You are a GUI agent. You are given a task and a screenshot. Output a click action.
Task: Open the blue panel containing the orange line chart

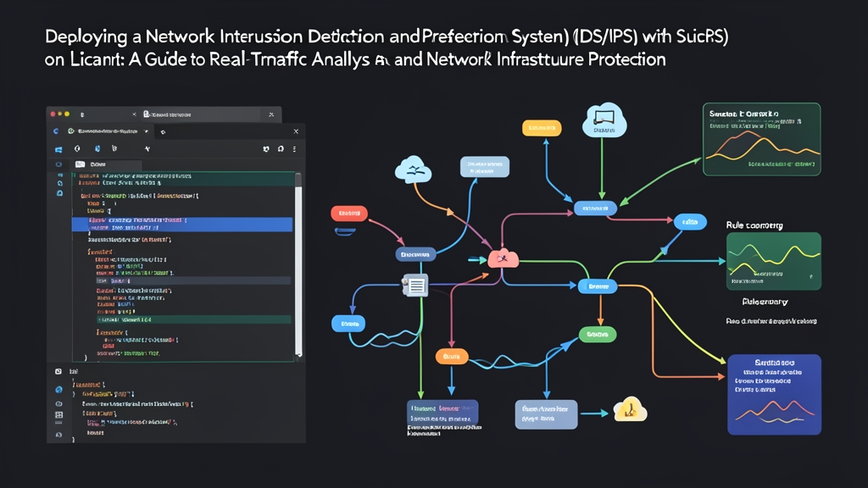coord(774,395)
